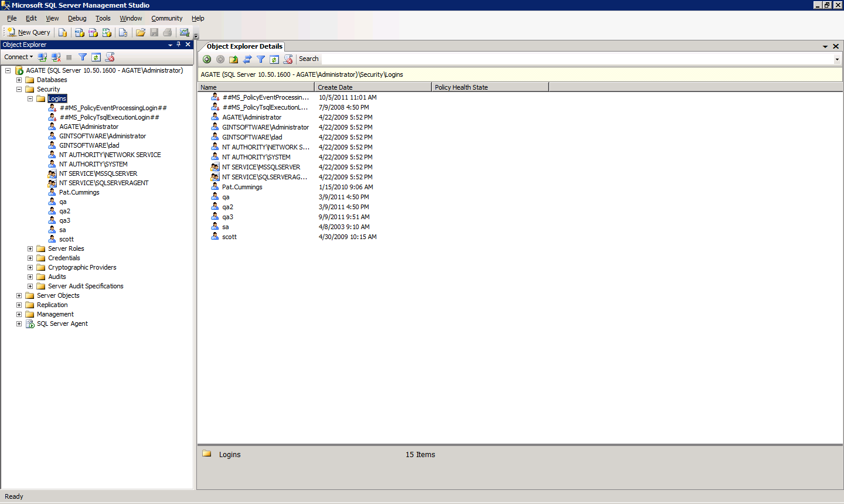Expand Server Audit Specifications folder
Image resolution: width=844 pixels, height=504 pixels.
[x=30, y=286]
